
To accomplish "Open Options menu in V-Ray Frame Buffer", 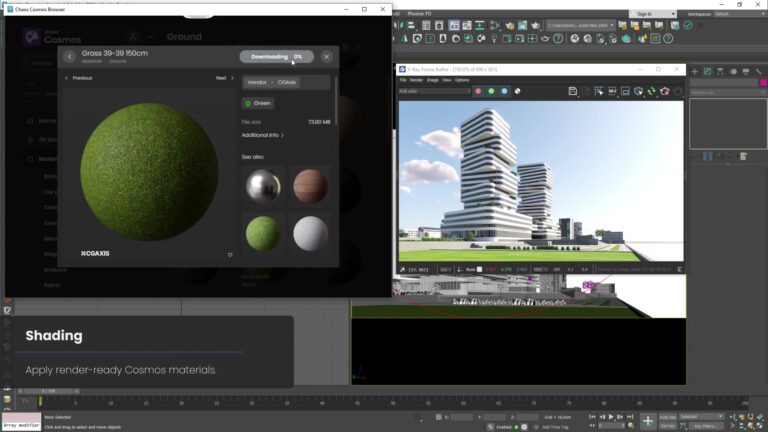I will click(x=462, y=80).
